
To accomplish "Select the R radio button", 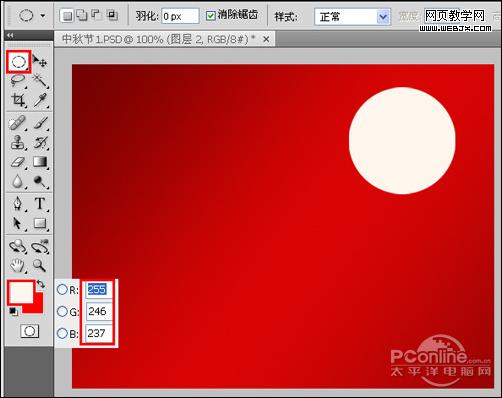I will (62, 289).
